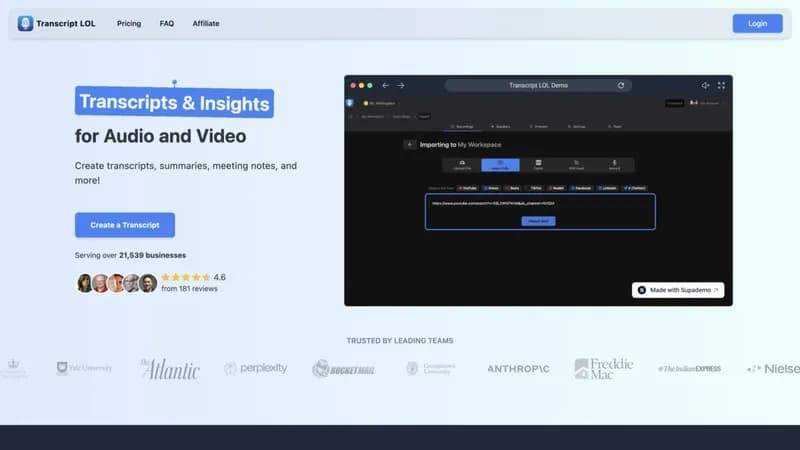Click 'from 181 reviews' text
Screen dimensions: 800x450
tap(189, 289)
